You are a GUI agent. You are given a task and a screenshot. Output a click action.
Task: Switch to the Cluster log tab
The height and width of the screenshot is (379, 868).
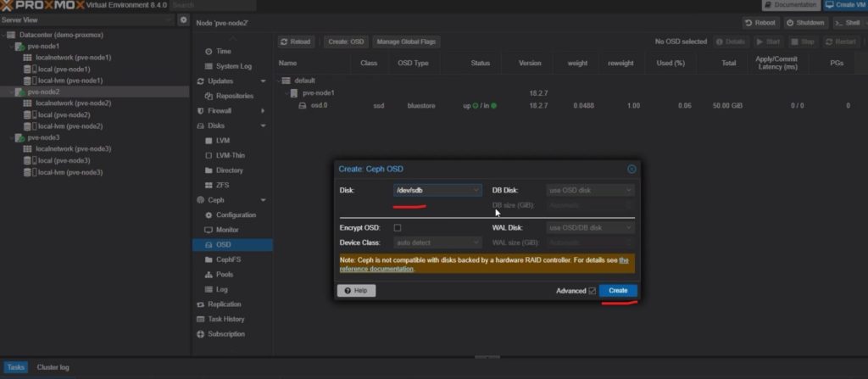(x=53, y=367)
